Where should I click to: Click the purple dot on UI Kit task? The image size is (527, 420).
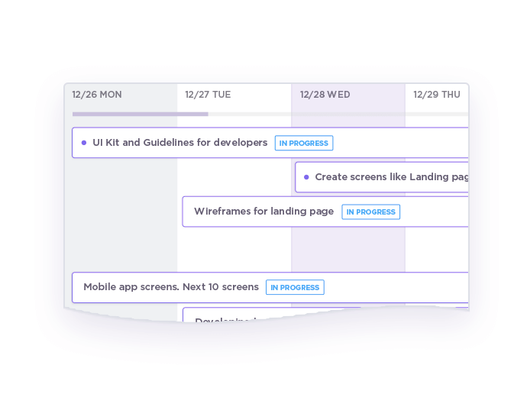coord(84,143)
